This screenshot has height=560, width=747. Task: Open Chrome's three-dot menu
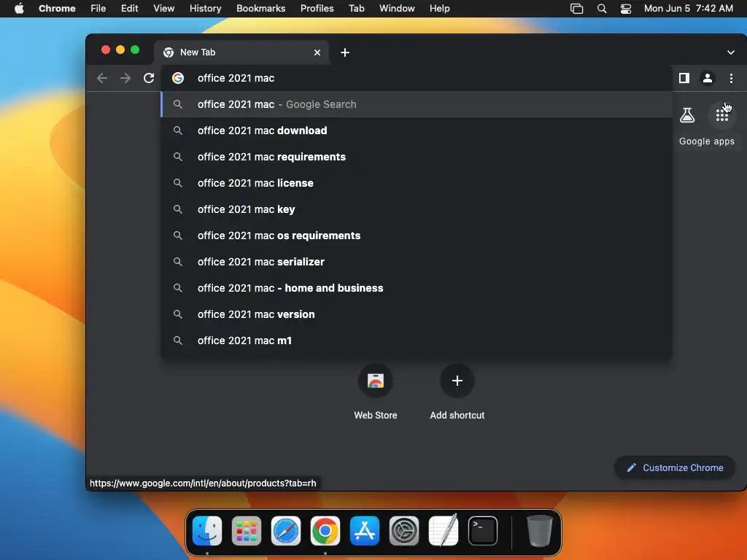coord(731,78)
